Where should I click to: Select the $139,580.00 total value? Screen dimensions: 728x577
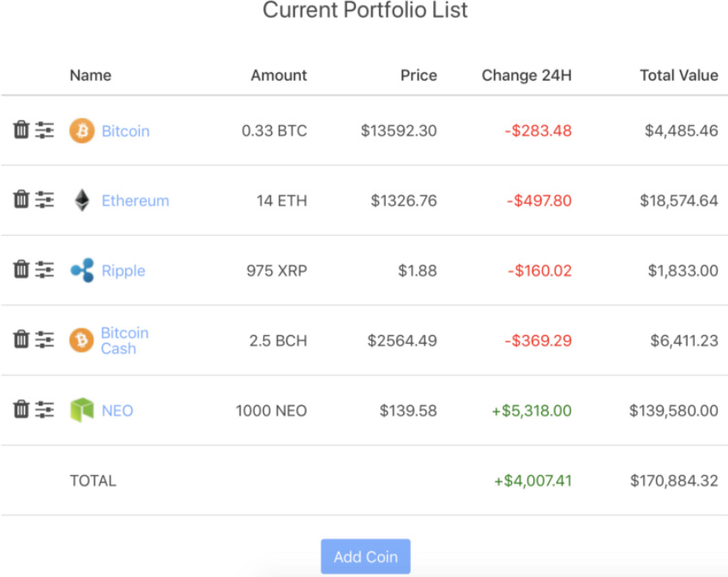coord(674,411)
